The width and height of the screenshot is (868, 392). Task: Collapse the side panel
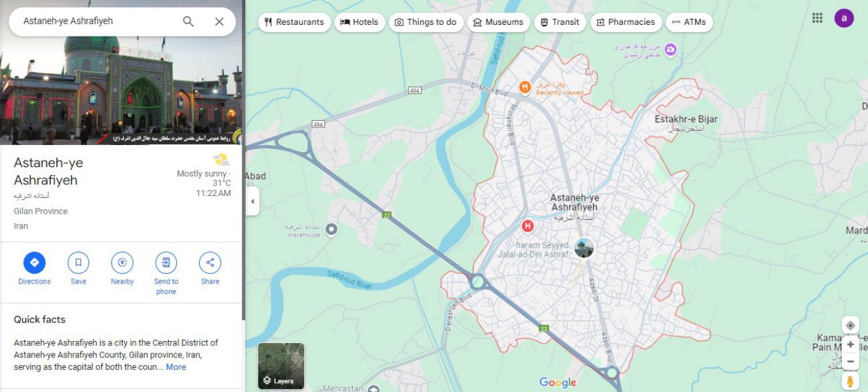252,201
